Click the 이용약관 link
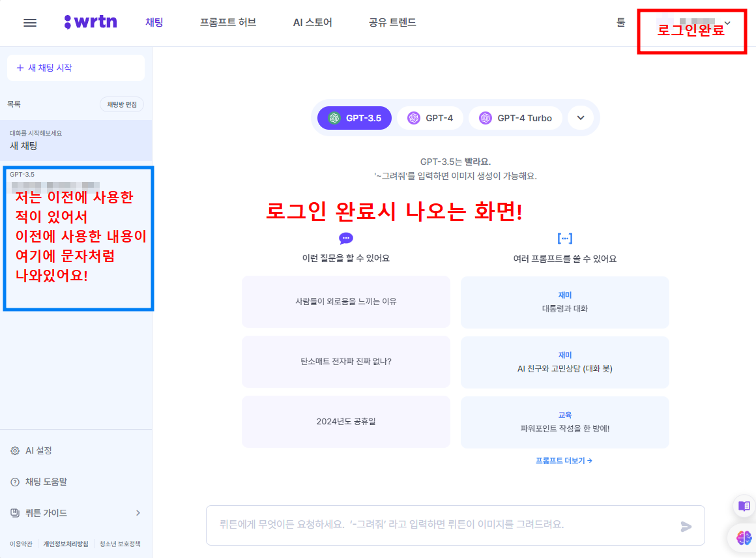 point(21,544)
